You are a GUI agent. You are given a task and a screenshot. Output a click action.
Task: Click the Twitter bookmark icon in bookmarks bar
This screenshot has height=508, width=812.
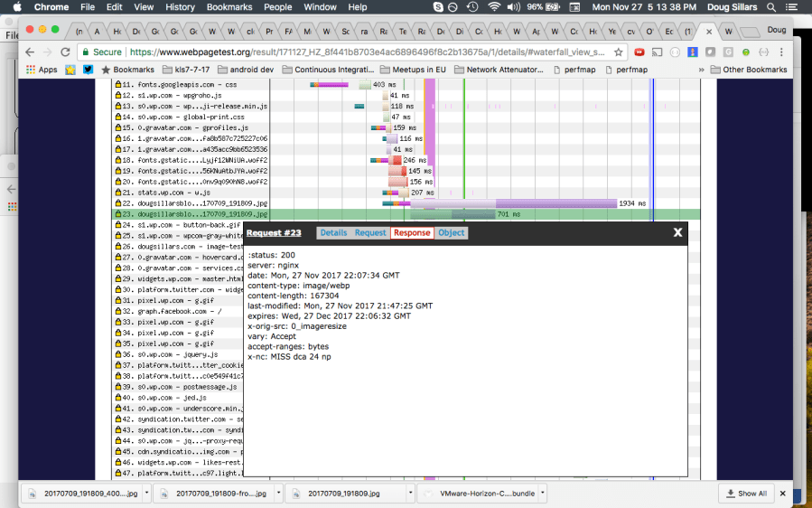[88, 70]
